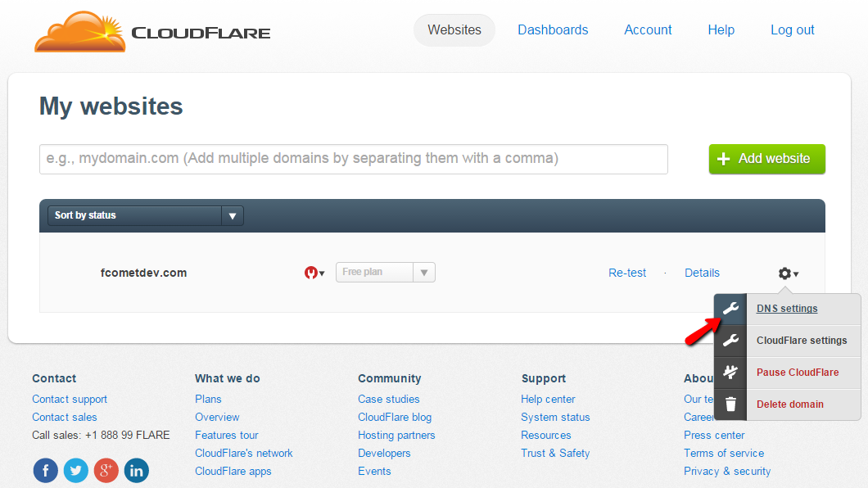The width and height of the screenshot is (868, 488).
Task: Open the Features tour link
Action: coord(226,435)
